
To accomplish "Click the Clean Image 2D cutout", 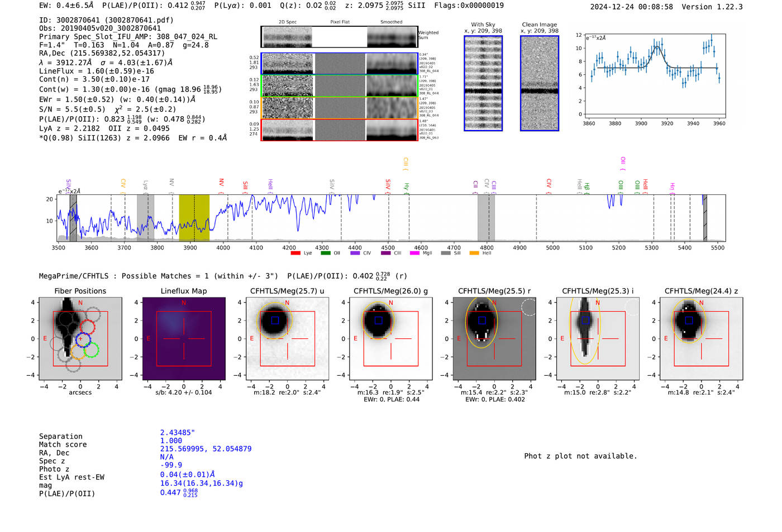I will (x=540, y=83).
